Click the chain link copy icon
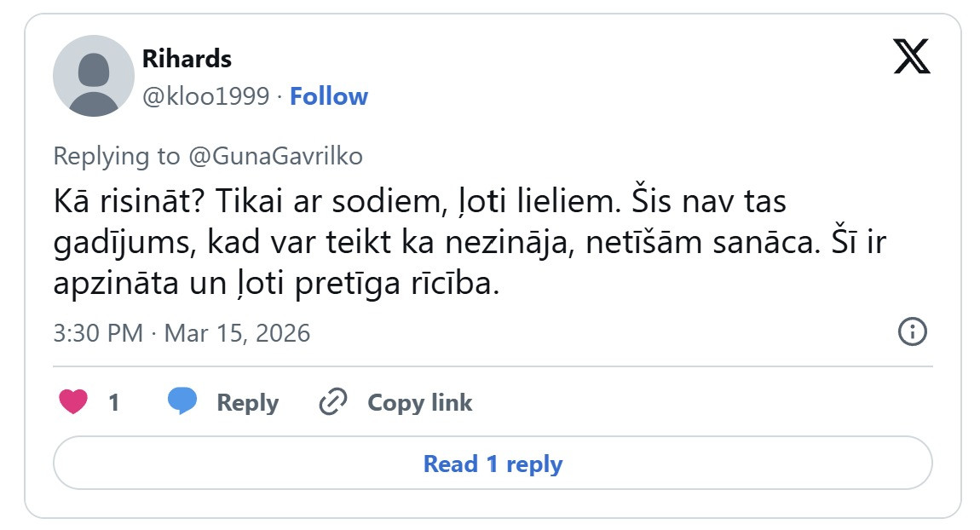Viewport: 980px width, 530px height. (332, 402)
